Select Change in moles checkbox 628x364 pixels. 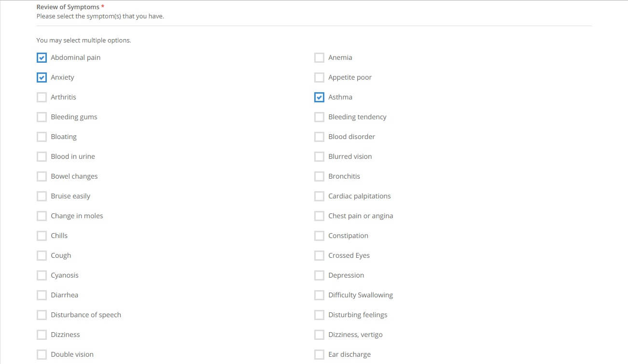coord(42,216)
